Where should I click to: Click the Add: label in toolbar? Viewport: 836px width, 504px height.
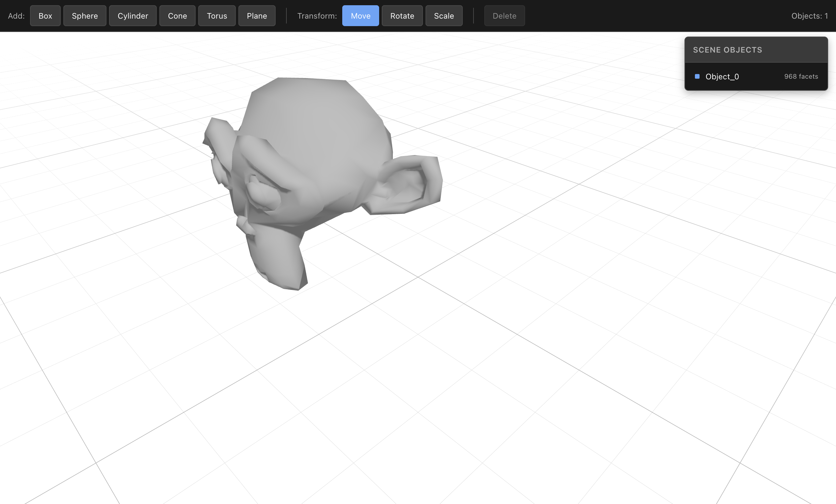coord(16,16)
